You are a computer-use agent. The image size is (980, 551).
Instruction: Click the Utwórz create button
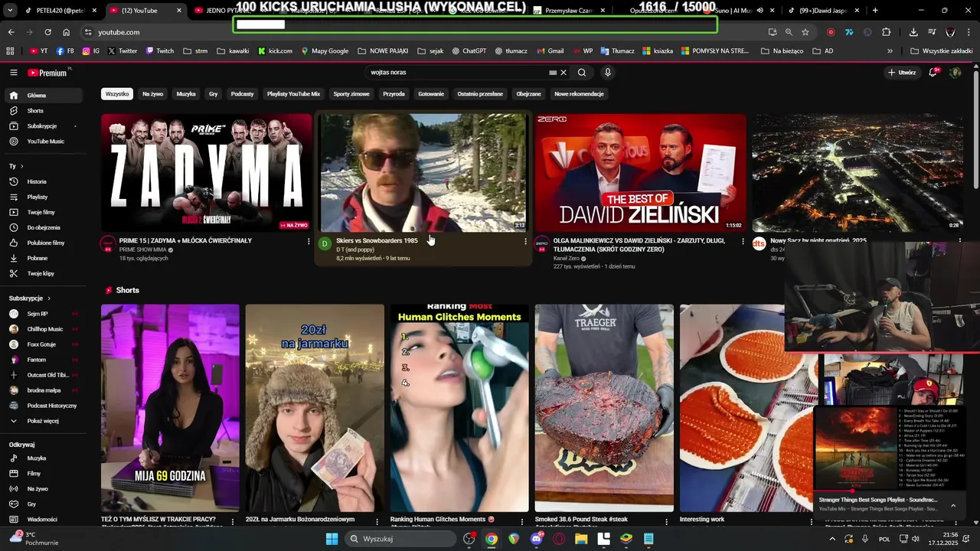(x=902, y=73)
